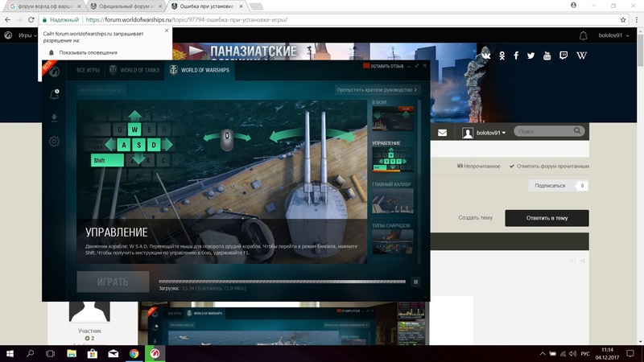Open YouTube social icon
This screenshot has width=644, height=362.
tap(547, 56)
